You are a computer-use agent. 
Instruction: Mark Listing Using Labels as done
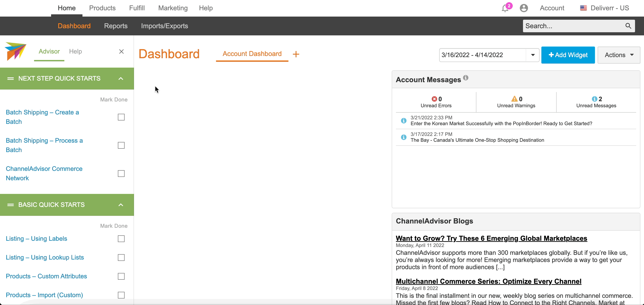pos(121,239)
